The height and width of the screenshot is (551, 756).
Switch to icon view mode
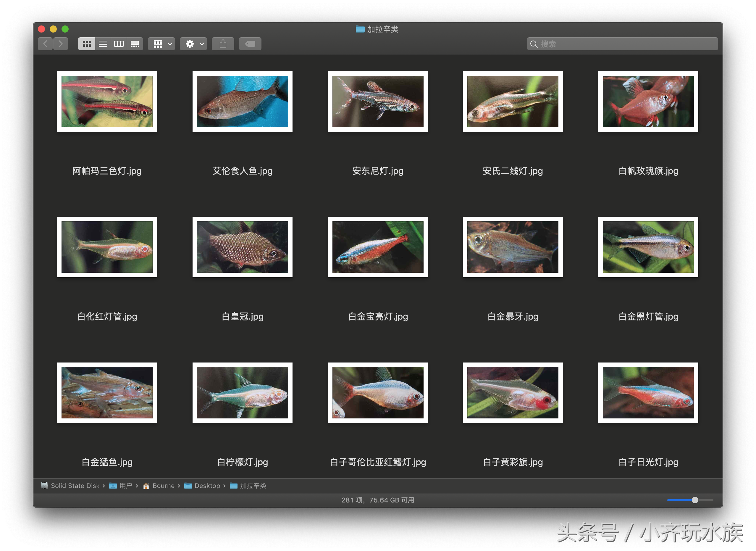pyautogui.click(x=87, y=44)
